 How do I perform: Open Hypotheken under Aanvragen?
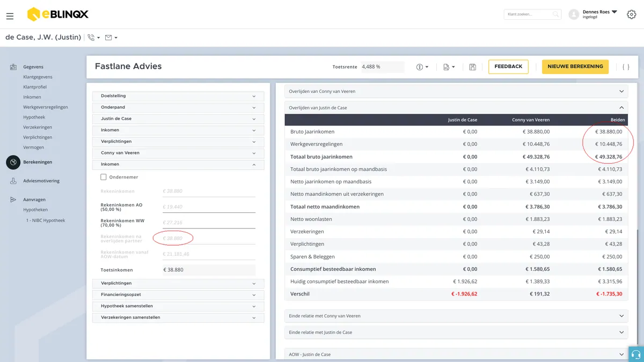pos(35,210)
